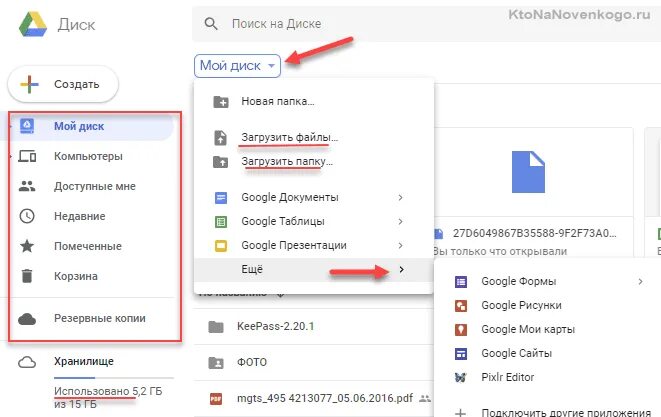Click the new folder icon in the menu
This screenshot has width=661, height=417.
tap(221, 102)
